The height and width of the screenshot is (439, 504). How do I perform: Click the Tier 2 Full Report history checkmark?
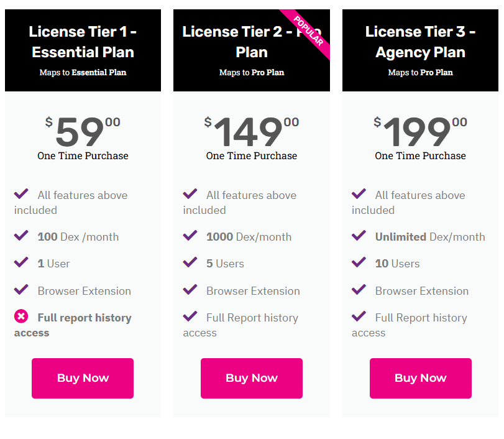point(190,316)
